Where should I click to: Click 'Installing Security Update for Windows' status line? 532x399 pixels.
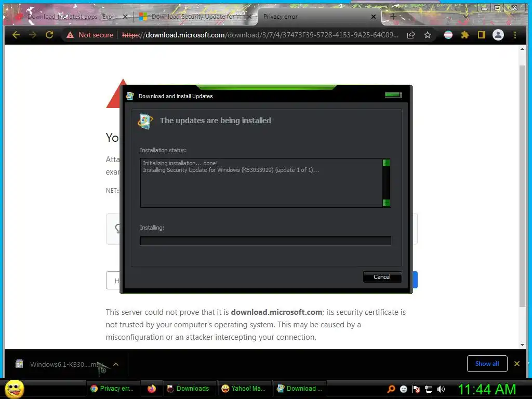pos(231,170)
